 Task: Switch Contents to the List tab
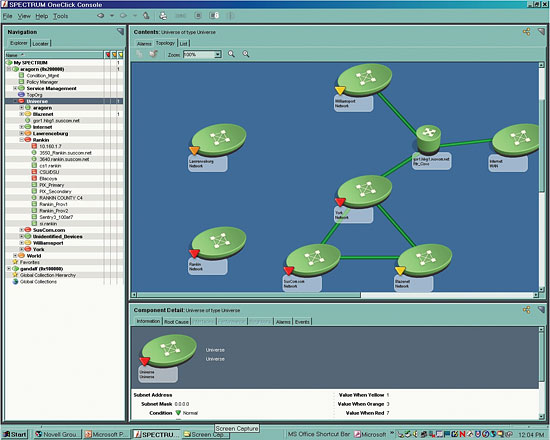[184, 44]
